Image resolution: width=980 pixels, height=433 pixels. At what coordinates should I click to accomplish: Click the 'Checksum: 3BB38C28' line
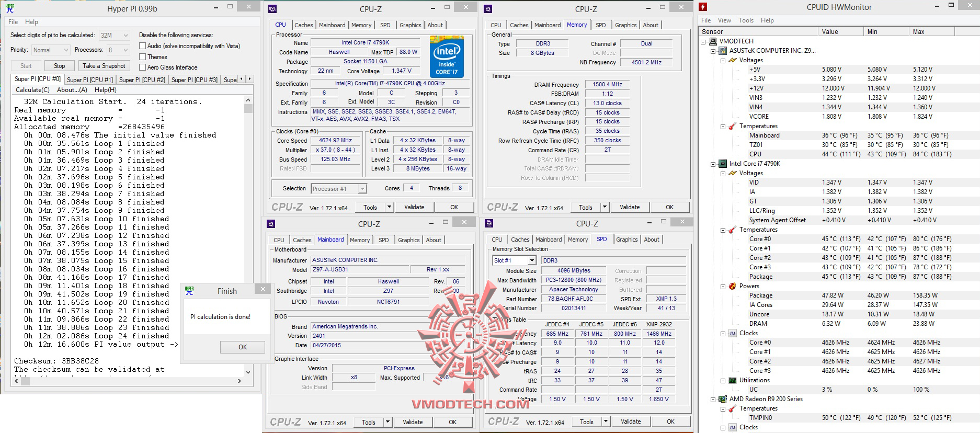56,361
